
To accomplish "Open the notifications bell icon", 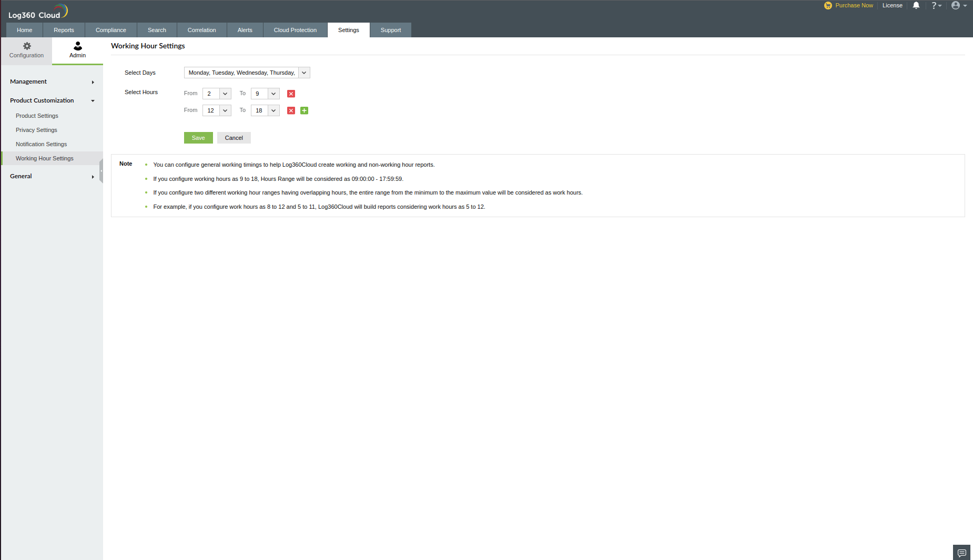I will pos(916,5).
